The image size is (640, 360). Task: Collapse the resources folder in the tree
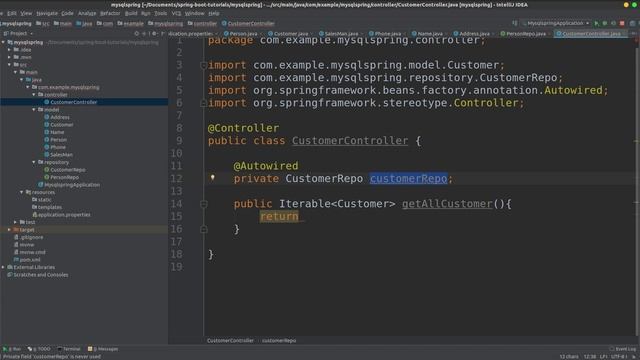click(x=22, y=192)
